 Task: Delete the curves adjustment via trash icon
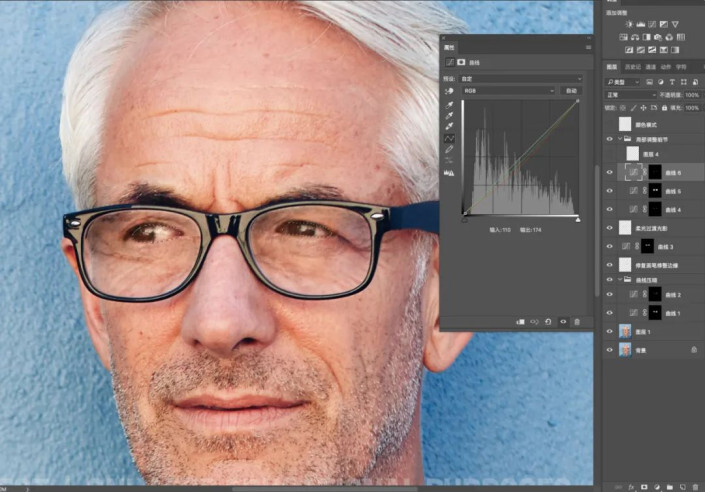577,322
